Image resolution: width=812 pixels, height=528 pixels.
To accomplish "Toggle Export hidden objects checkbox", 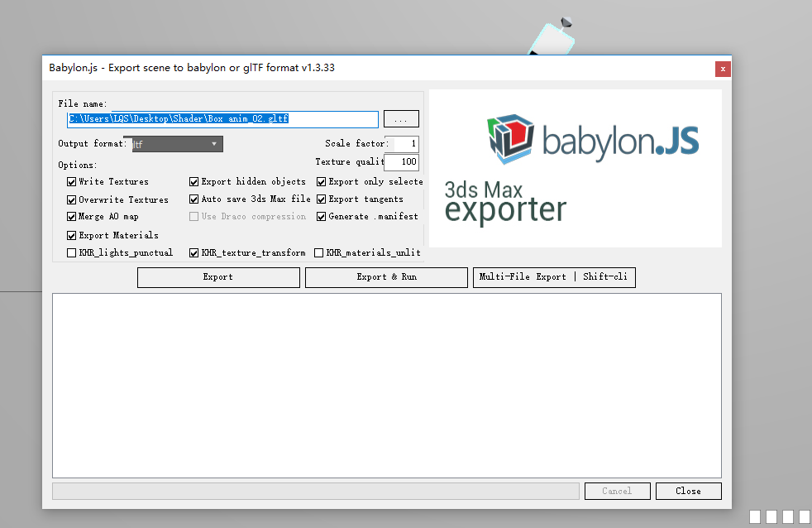I will (x=194, y=181).
